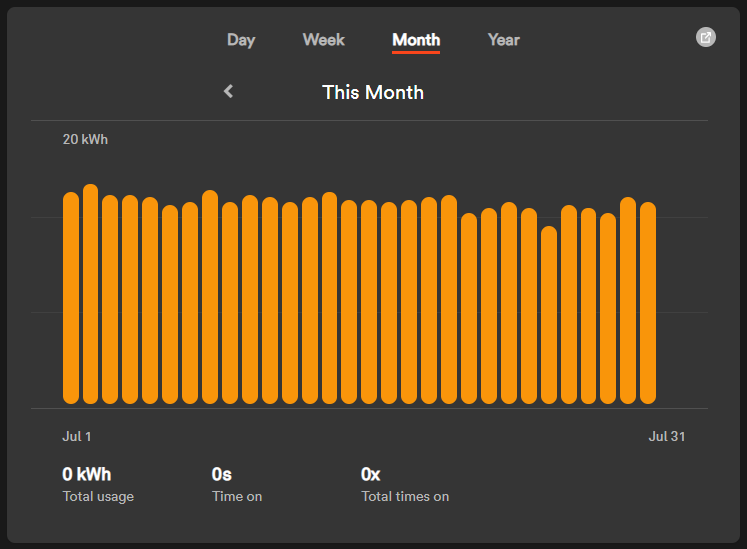This screenshot has height=549, width=747.
Task: Select the Month tab
Action: (416, 40)
